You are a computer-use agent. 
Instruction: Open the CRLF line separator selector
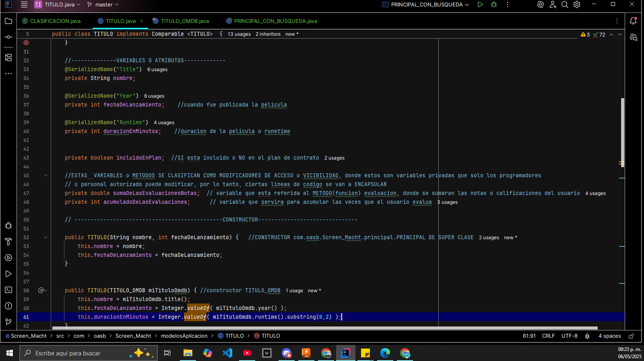[548, 336]
